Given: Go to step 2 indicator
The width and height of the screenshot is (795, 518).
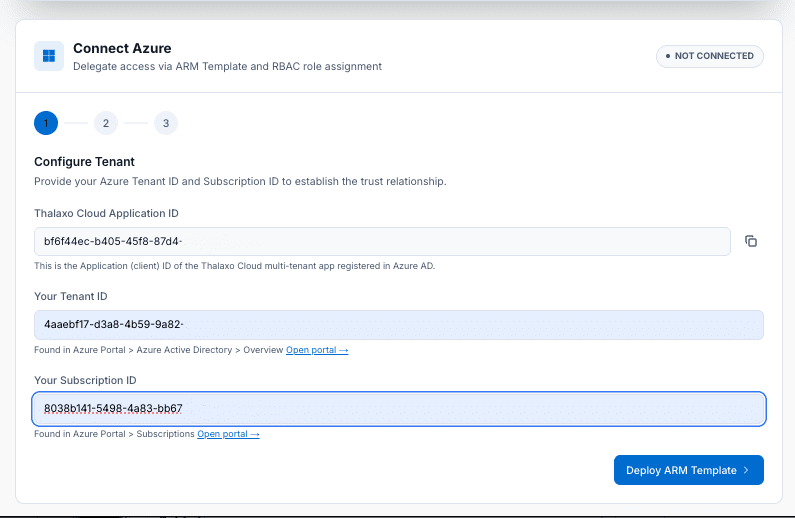Looking at the screenshot, I should pos(106,123).
